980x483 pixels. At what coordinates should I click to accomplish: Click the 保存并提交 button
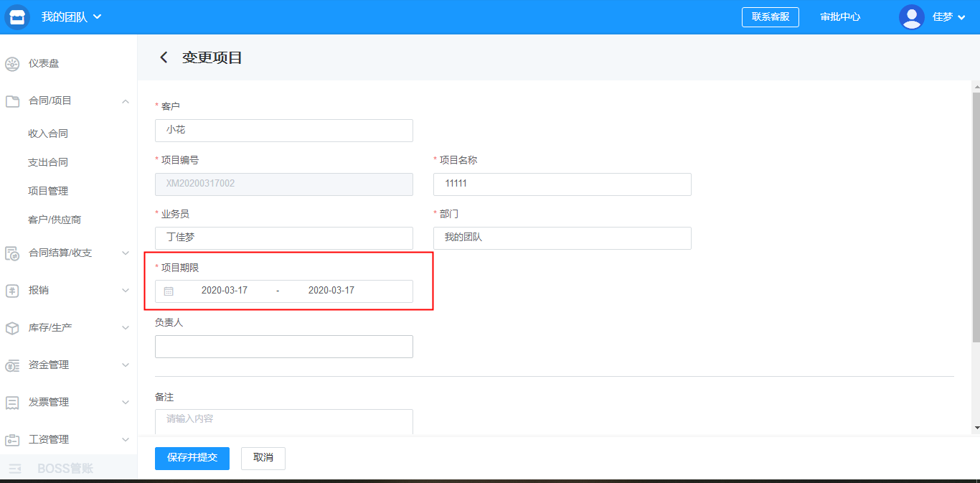(x=192, y=458)
